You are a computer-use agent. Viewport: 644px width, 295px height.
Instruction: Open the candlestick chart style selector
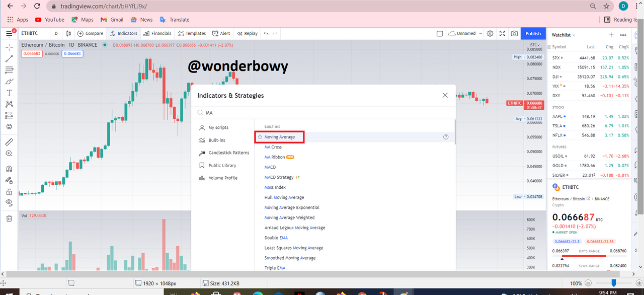click(x=67, y=34)
